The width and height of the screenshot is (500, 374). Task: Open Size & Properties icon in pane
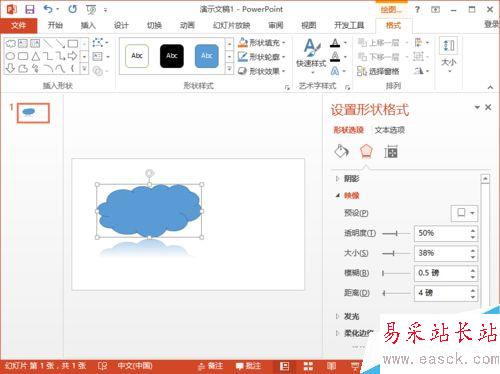pyautogui.click(x=391, y=152)
